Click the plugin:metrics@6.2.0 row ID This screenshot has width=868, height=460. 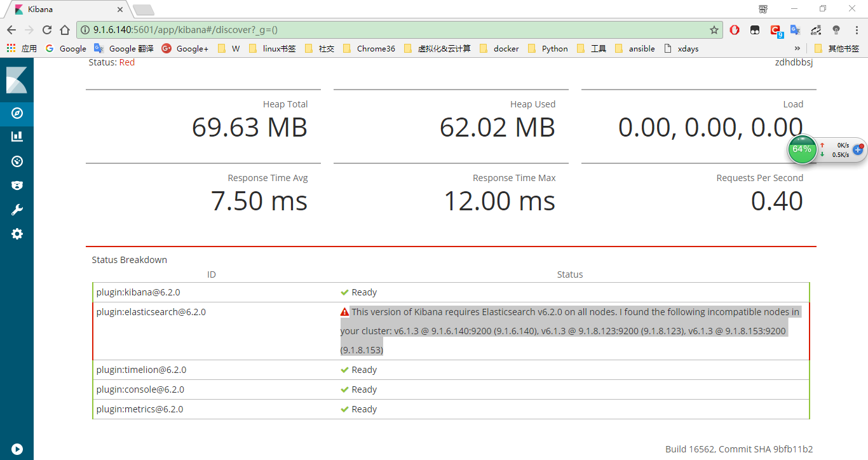coord(140,409)
